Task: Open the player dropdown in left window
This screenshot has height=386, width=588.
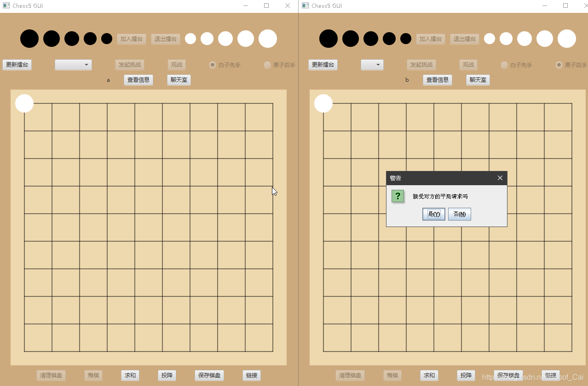Action: [73, 65]
